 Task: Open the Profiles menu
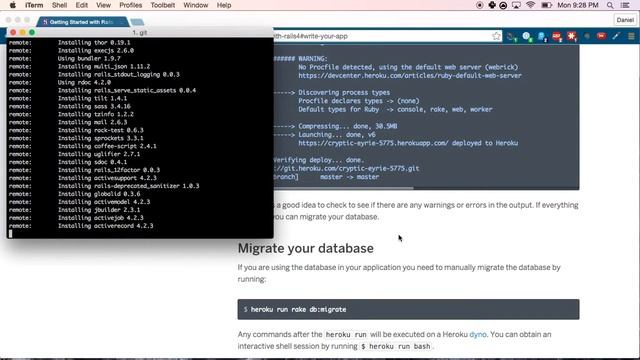click(x=131, y=5)
